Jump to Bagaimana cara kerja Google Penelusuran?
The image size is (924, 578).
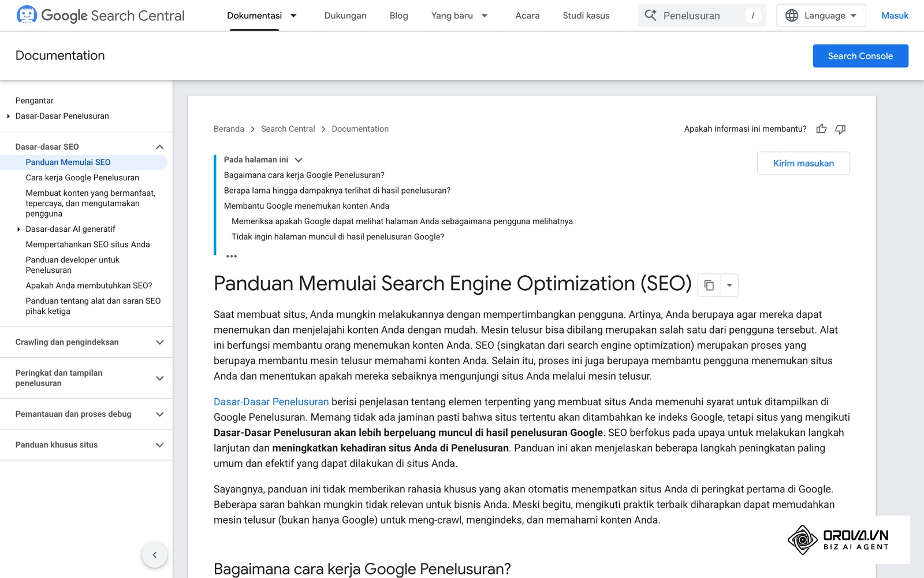[x=304, y=175]
